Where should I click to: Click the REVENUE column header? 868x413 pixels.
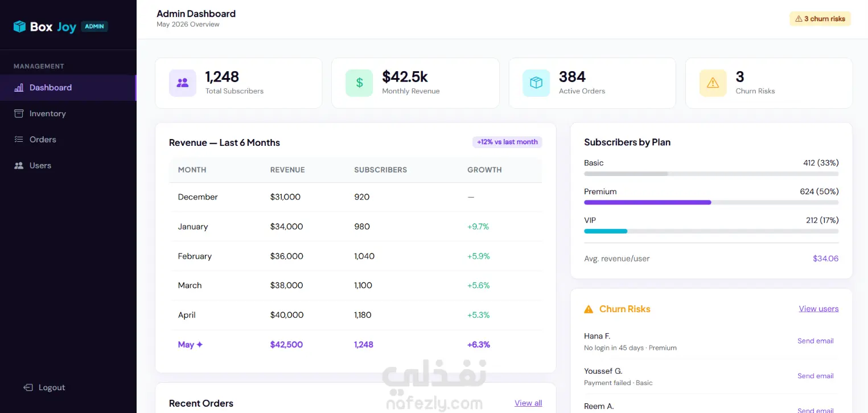click(x=287, y=170)
